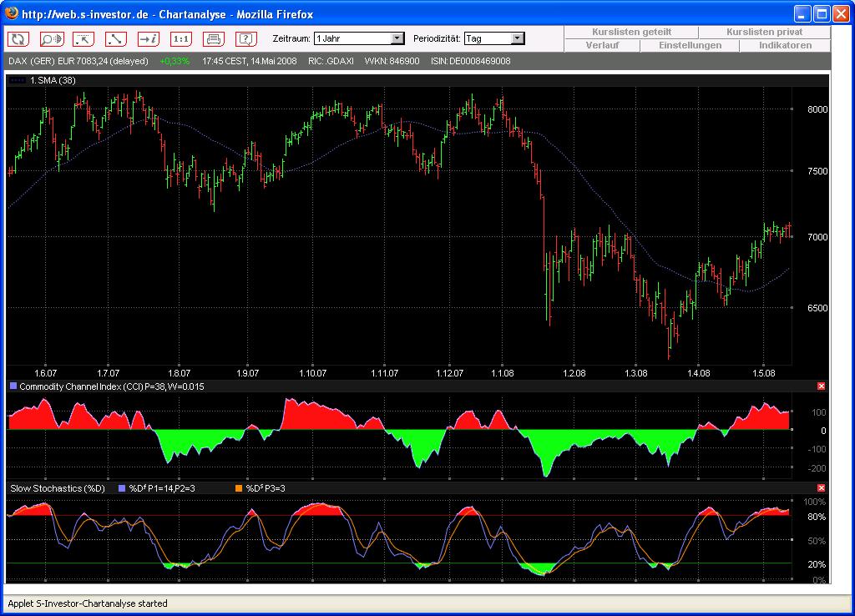Activate the trend line drawing tool
The width and height of the screenshot is (855, 616).
click(x=115, y=38)
